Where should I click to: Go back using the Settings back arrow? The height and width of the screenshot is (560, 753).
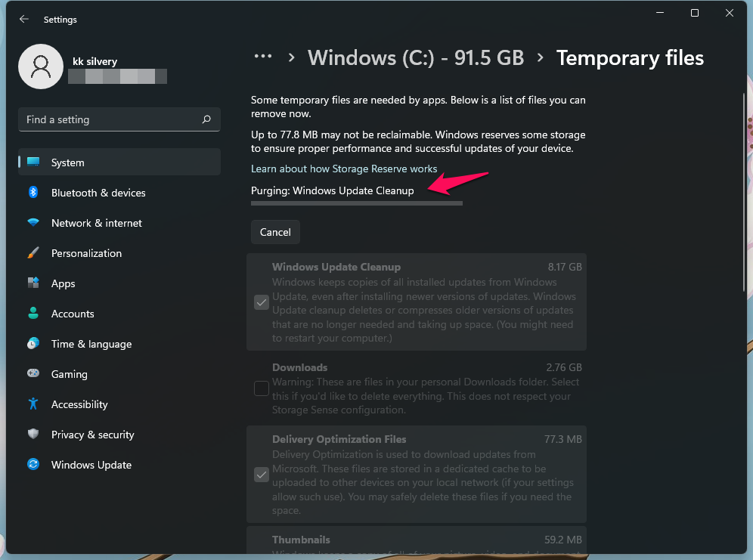(x=24, y=19)
